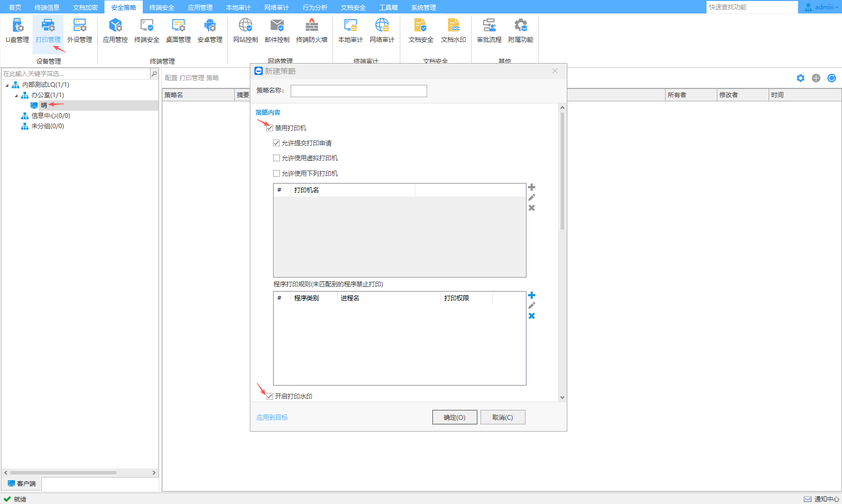
Task: Click the refresh icon above the policy list
Action: click(832, 78)
